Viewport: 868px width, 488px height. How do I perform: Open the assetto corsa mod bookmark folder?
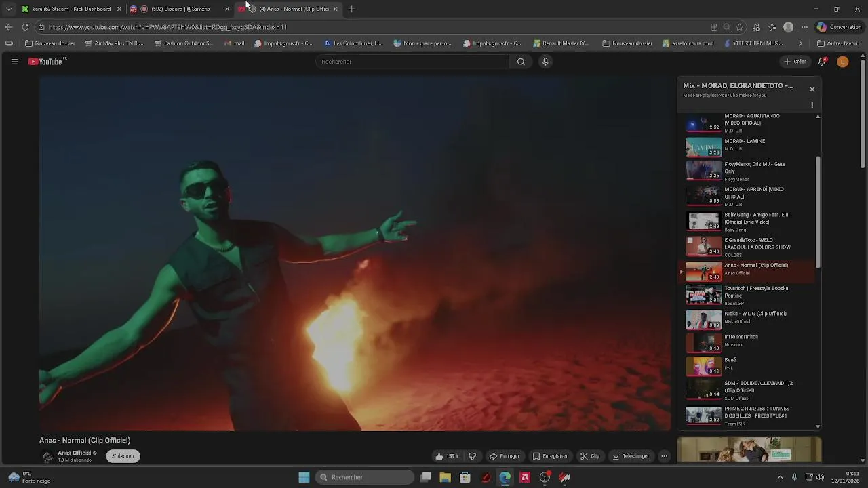pyautogui.click(x=688, y=43)
